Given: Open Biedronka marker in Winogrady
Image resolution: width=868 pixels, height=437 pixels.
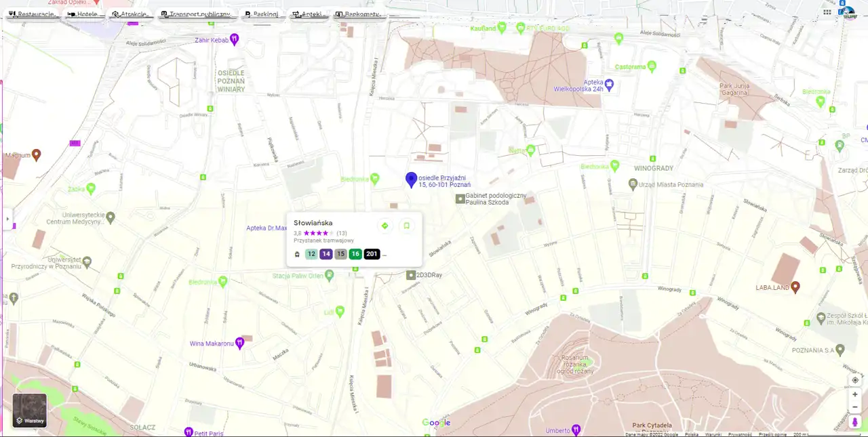Looking at the screenshot, I should (x=615, y=165).
